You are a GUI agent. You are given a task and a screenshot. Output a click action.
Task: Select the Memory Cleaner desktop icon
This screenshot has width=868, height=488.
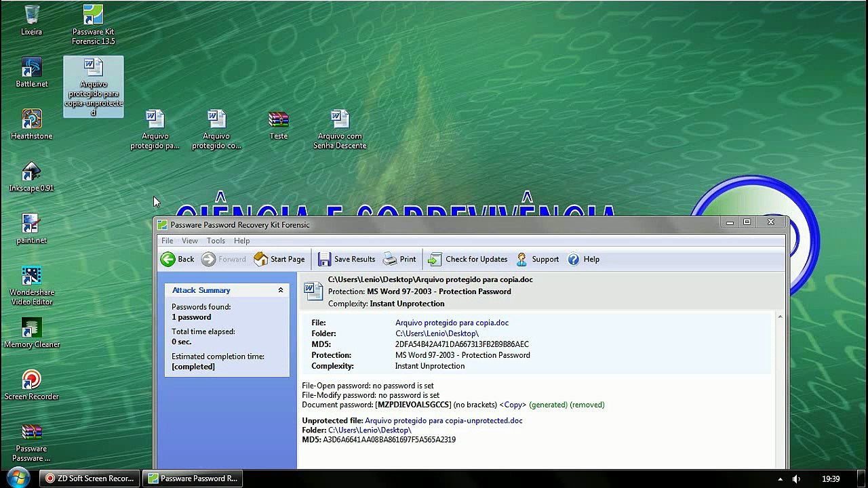point(32,333)
